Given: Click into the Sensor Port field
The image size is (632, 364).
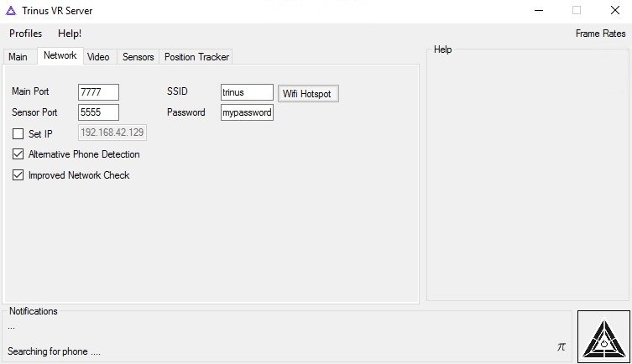Looking at the screenshot, I should tap(98, 112).
